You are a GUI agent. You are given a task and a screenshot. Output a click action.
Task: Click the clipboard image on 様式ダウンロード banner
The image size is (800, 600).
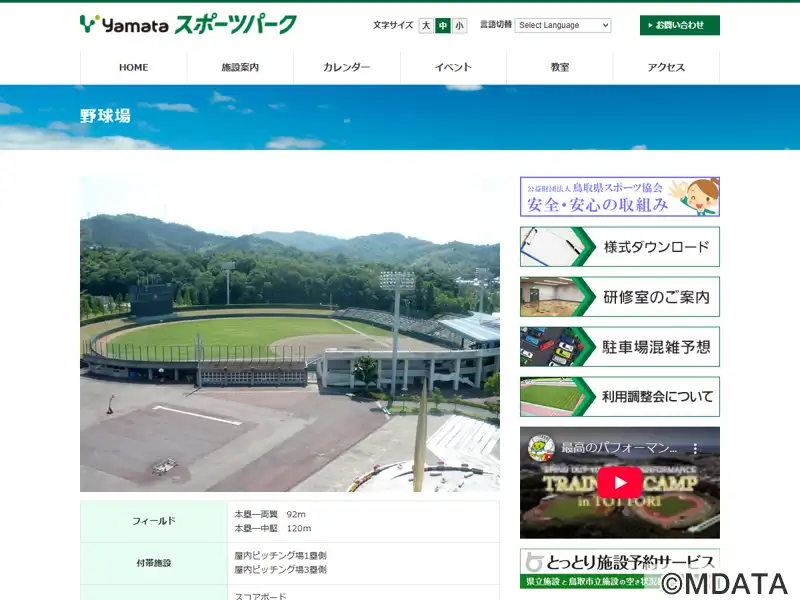(x=552, y=247)
